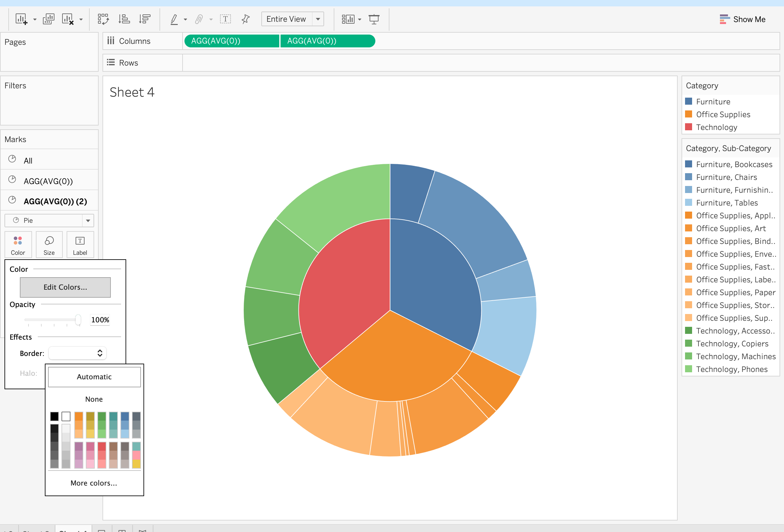The width and height of the screenshot is (784, 532).
Task: Click the Fix Axes pin icon
Action: pos(246,19)
